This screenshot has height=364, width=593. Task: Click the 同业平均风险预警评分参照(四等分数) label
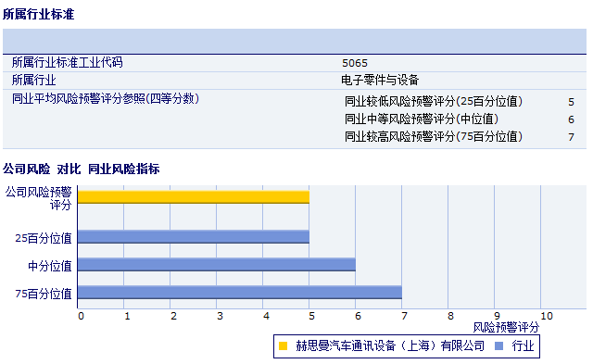[x=106, y=99]
